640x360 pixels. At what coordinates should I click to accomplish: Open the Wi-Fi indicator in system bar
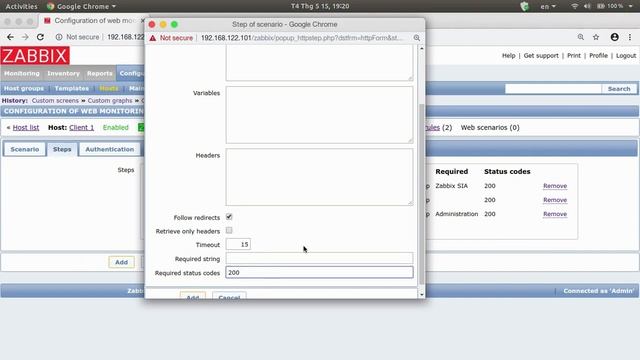(575, 6)
